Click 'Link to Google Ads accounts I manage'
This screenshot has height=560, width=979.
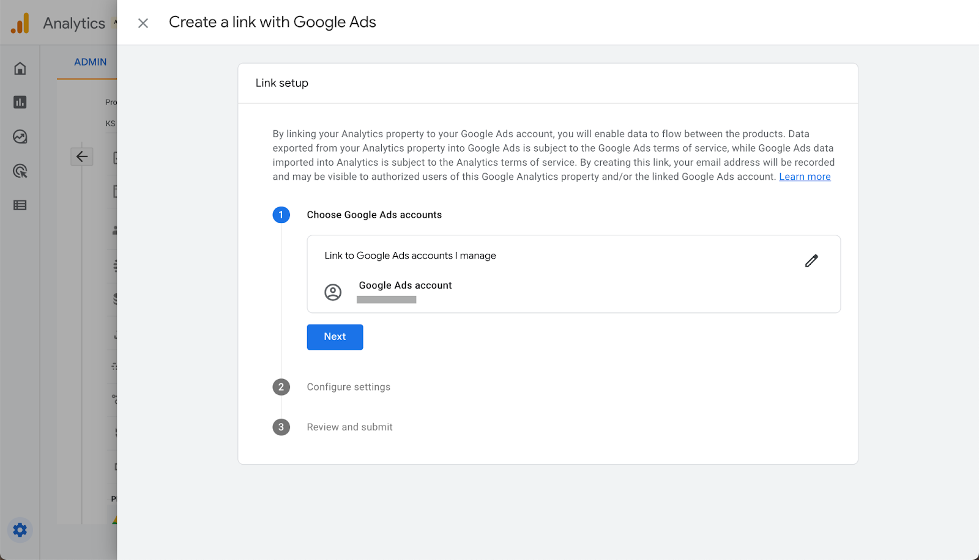click(410, 256)
